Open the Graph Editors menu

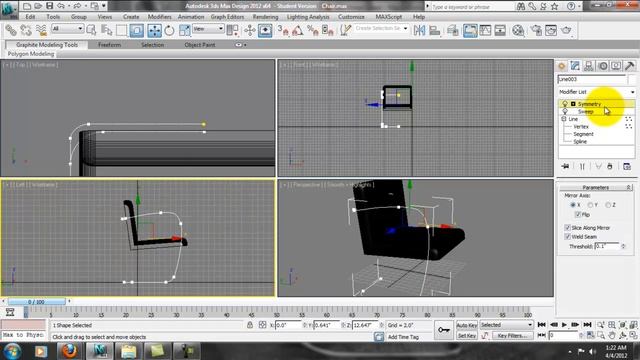pos(227,17)
